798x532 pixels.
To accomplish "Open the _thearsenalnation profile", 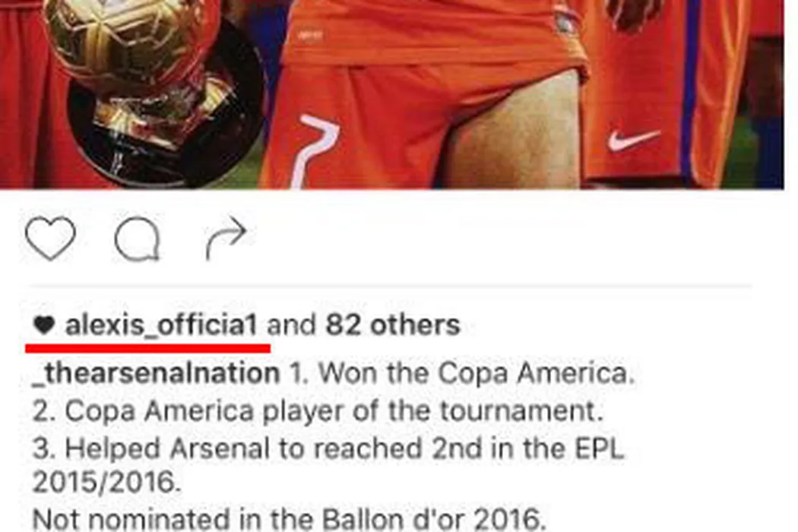I will [x=157, y=373].
